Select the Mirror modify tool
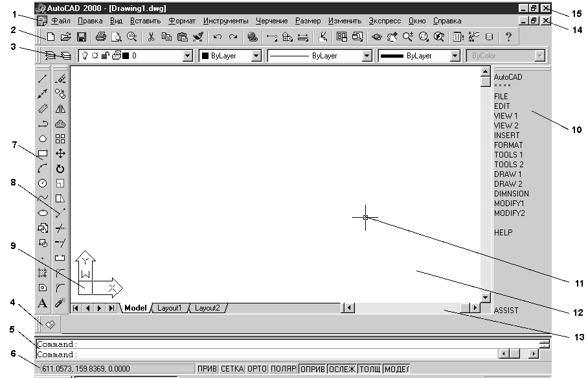 tap(60, 109)
